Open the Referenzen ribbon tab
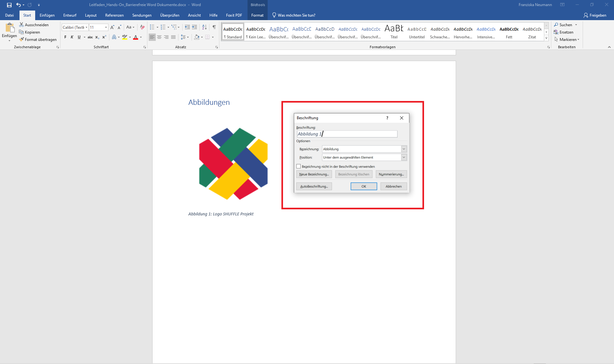Image resolution: width=614 pixels, height=364 pixels. click(114, 15)
